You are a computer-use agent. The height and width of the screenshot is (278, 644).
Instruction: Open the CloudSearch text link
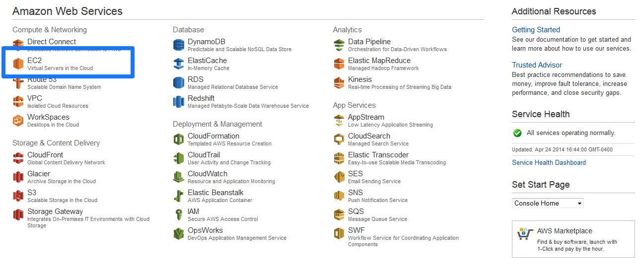point(369,136)
